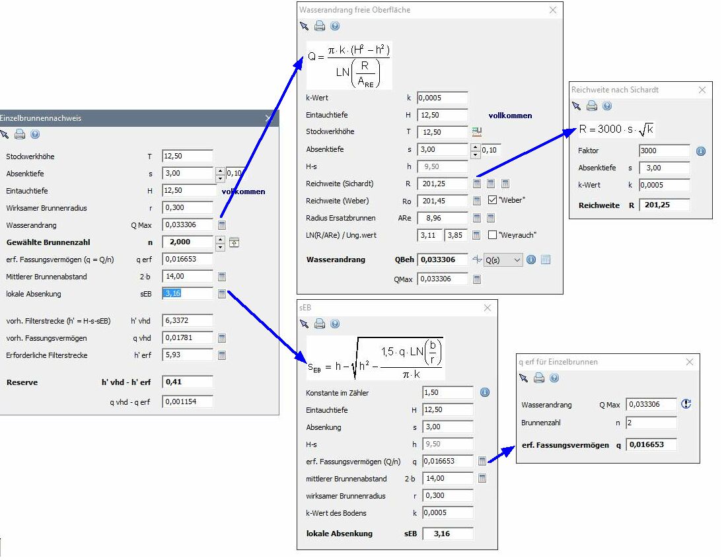
Task: Open QMax calculator in Wasserandrang window
Action: 477,279
